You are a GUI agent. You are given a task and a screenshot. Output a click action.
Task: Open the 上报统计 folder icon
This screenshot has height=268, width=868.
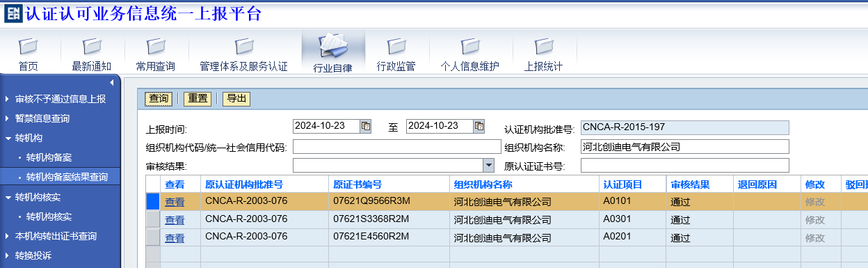point(544,46)
